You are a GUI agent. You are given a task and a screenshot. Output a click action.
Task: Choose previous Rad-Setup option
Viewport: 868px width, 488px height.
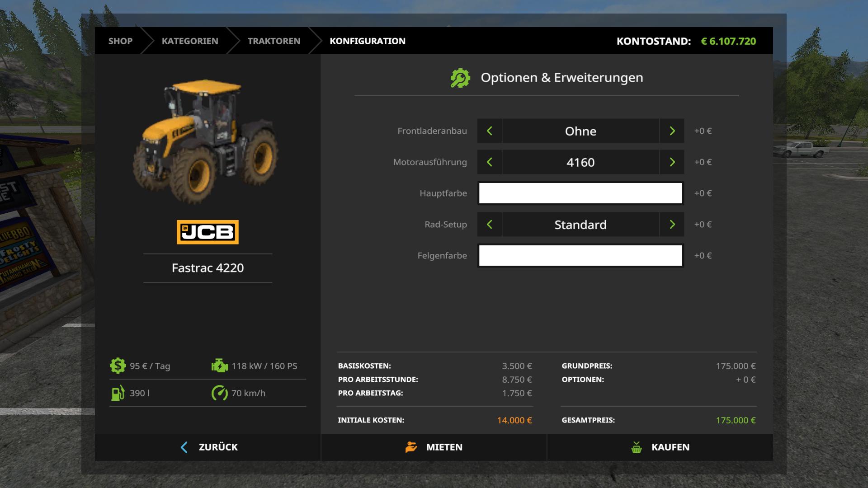490,225
